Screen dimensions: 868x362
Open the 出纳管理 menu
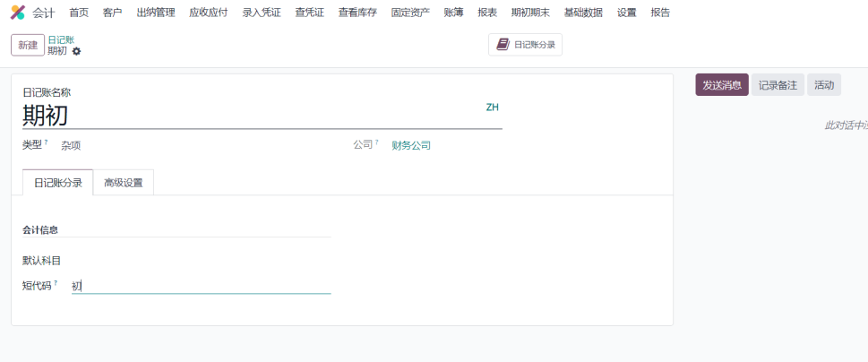coord(156,13)
